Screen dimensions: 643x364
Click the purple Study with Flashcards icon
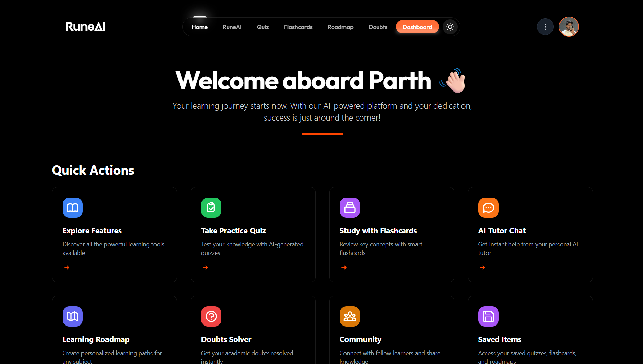tap(350, 208)
